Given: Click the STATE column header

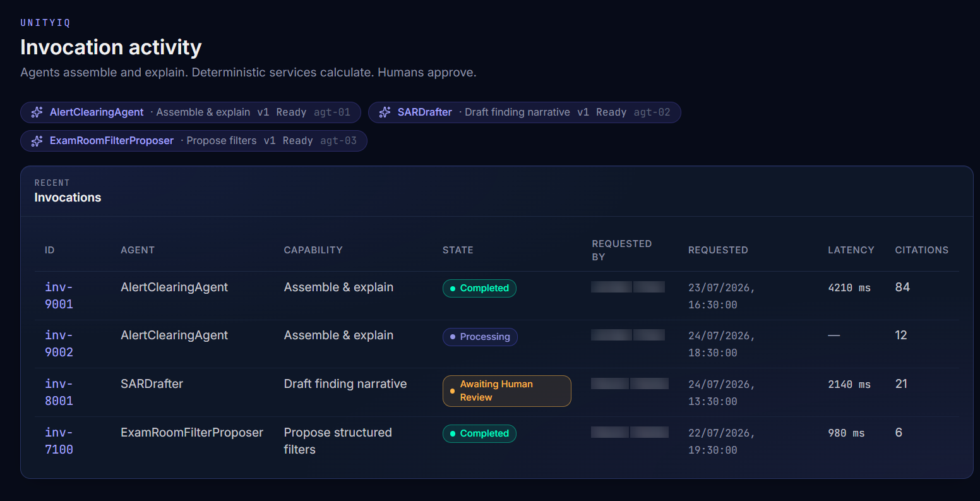Looking at the screenshot, I should click(458, 250).
